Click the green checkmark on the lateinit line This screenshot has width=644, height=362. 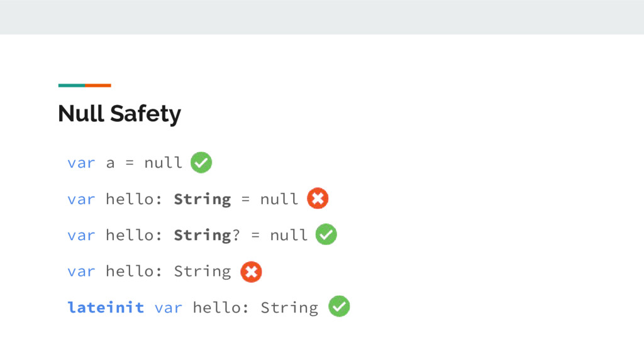[339, 306]
